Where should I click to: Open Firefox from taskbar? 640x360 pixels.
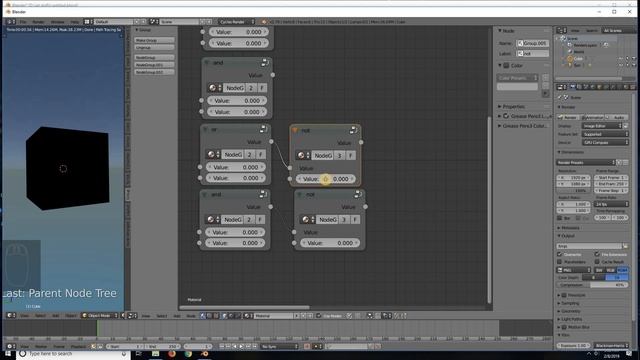point(171,354)
